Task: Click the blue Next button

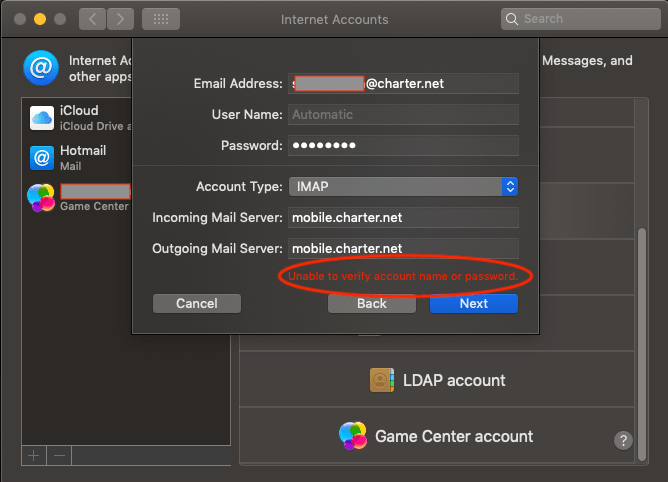Action: point(474,303)
